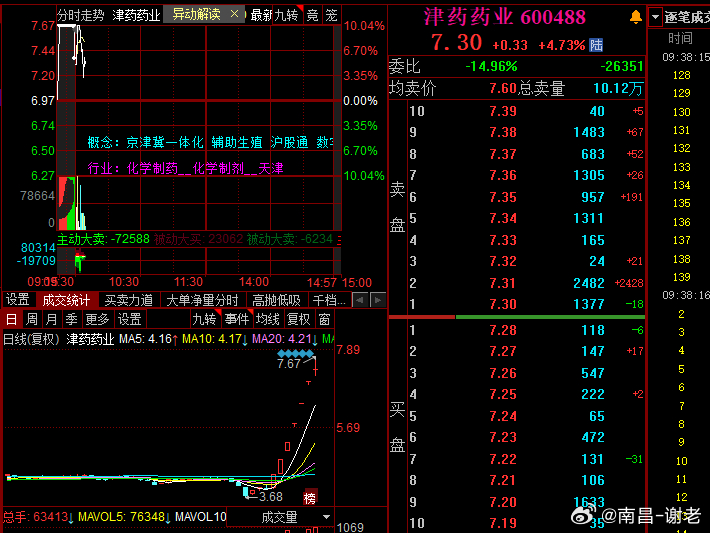Click the MAVOL5 76348 label

124,517
